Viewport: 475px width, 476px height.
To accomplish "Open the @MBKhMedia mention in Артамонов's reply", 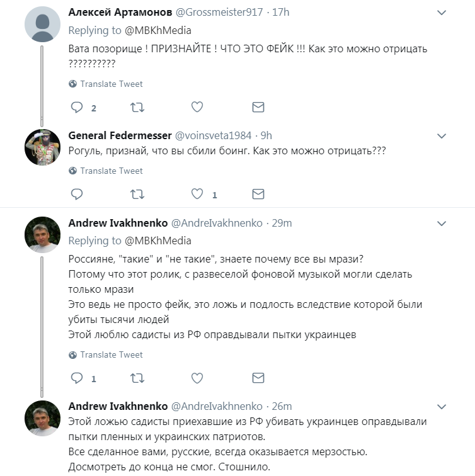I will (x=158, y=30).
